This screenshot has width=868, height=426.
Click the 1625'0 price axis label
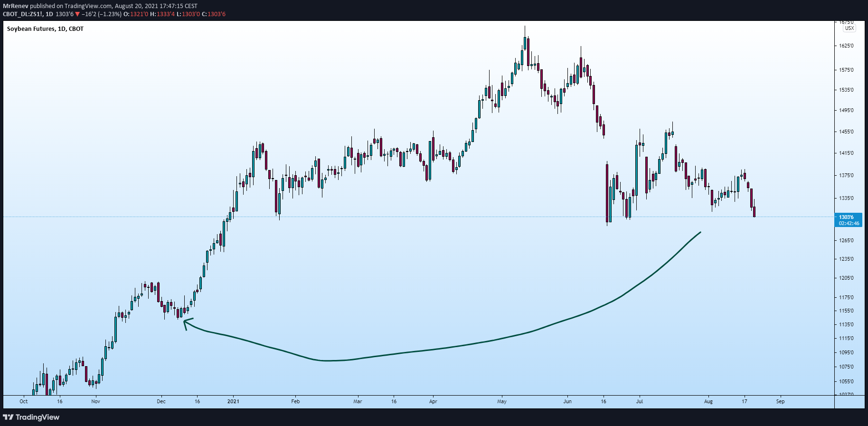click(846, 46)
